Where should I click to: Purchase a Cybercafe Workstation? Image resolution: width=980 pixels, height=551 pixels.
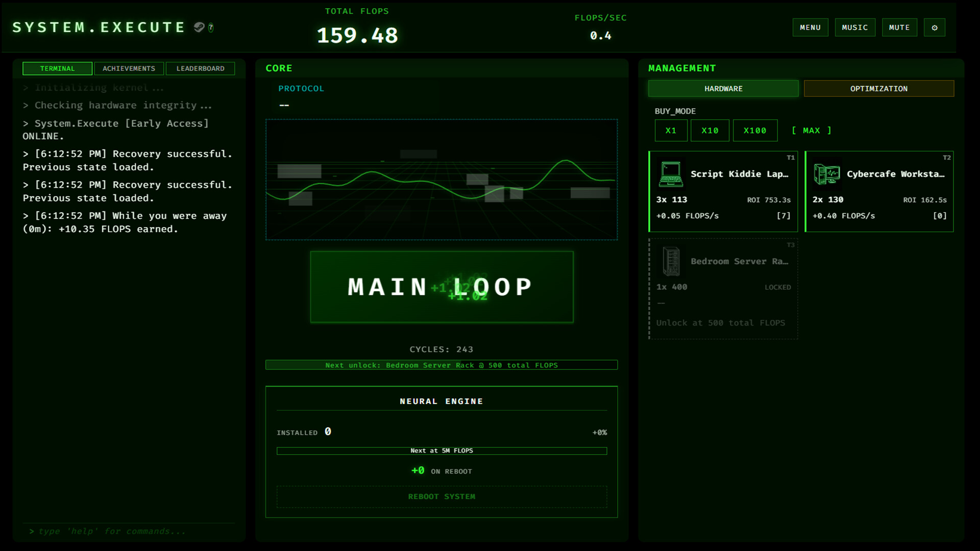tap(879, 191)
